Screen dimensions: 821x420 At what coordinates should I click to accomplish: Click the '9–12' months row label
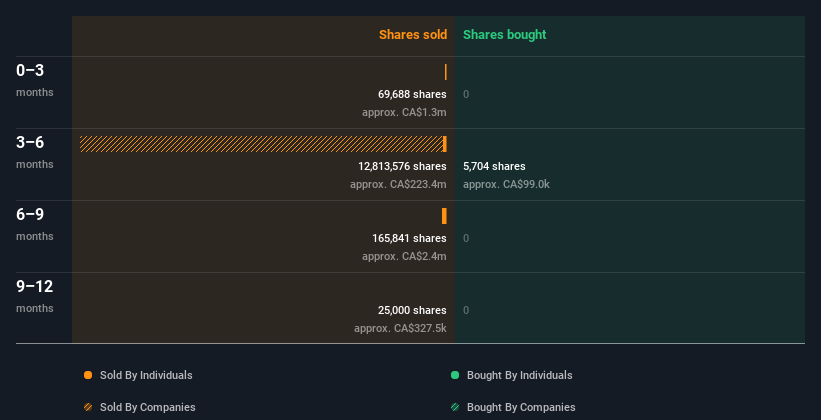pos(35,286)
